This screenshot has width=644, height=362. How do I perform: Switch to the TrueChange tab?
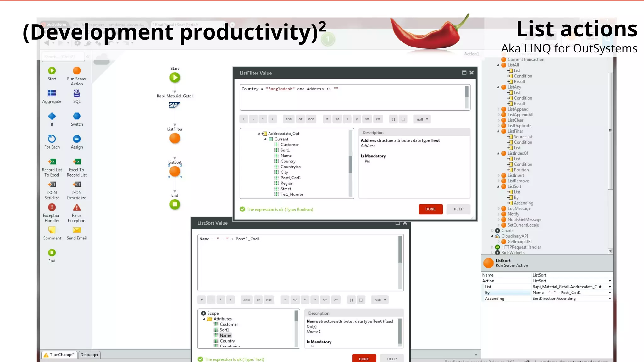pos(59,355)
